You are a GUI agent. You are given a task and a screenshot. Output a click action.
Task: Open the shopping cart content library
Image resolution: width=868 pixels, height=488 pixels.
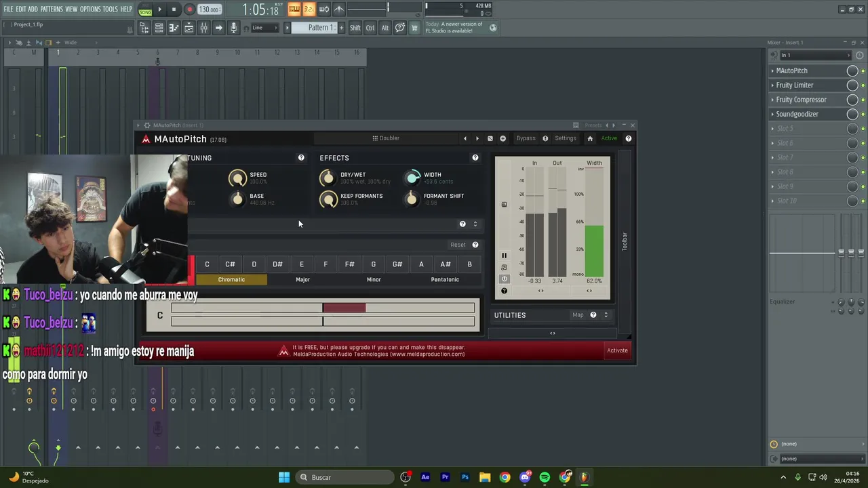point(414,28)
